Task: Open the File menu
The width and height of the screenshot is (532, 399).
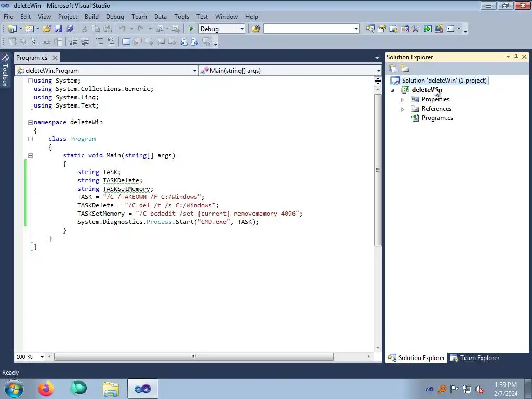Action: click(x=8, y=16)
